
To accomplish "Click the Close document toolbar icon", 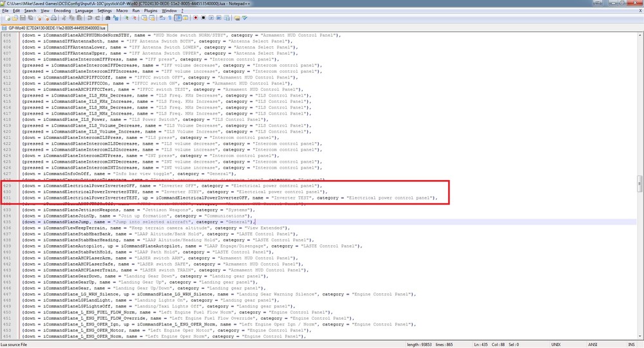I will point(39,18).
